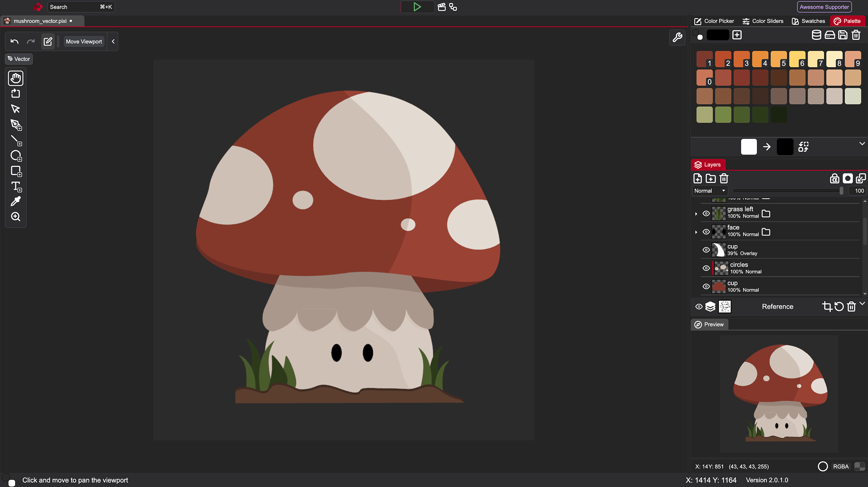The image size is (868, 487).
Task: Undo the last action
Action: [x=14, y=41]
